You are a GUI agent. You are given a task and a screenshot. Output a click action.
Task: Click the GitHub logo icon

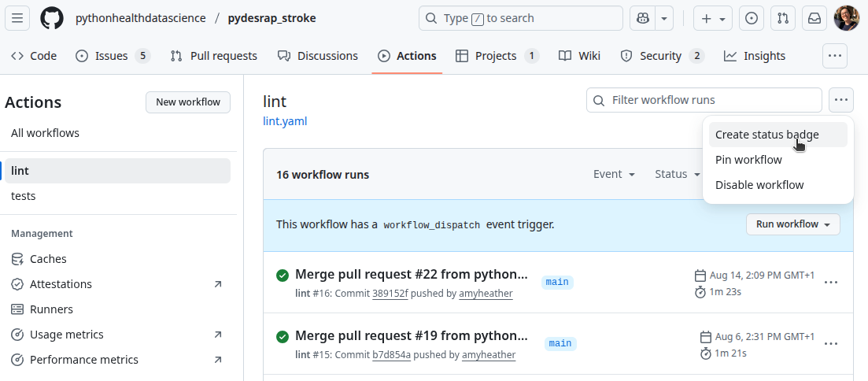(52, 18)
